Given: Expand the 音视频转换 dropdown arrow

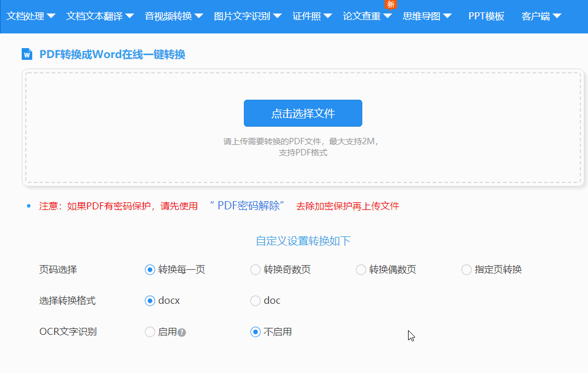Looking at the screenshot, I should (x=199, y=16).
